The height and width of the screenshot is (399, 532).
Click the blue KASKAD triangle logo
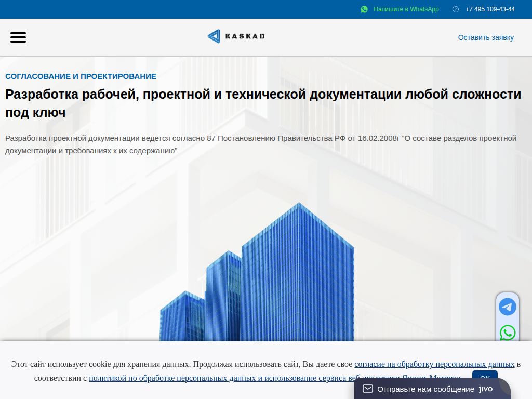click(x=214, y=36)
